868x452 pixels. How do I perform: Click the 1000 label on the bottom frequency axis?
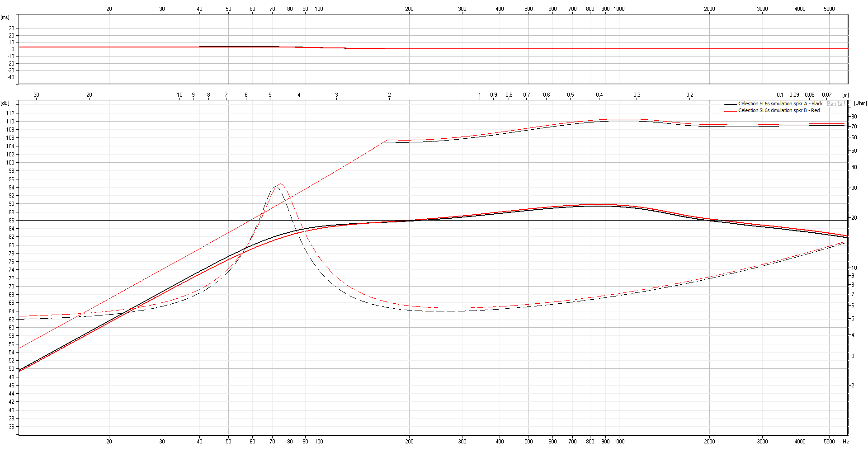pos(619,442)
